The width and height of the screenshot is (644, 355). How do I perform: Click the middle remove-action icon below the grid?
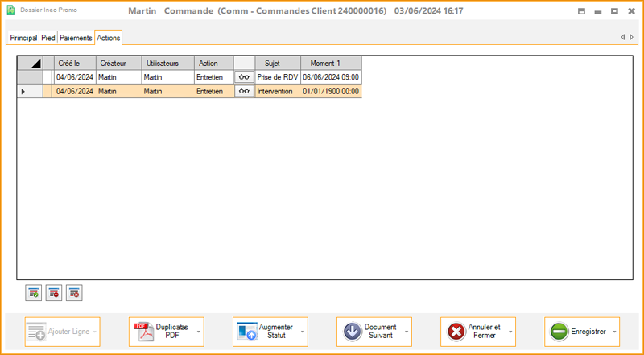[54, 293]
